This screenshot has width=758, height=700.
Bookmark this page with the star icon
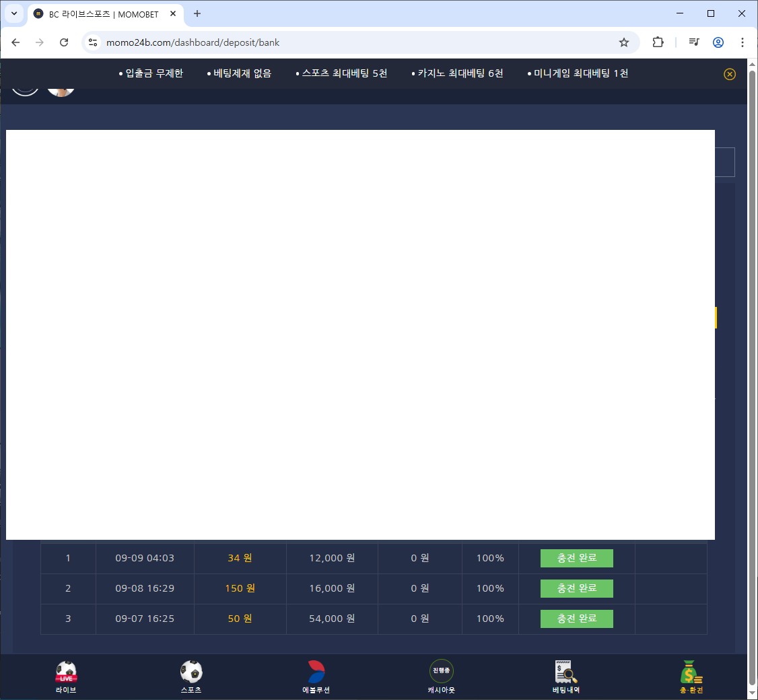click(624, 42)
